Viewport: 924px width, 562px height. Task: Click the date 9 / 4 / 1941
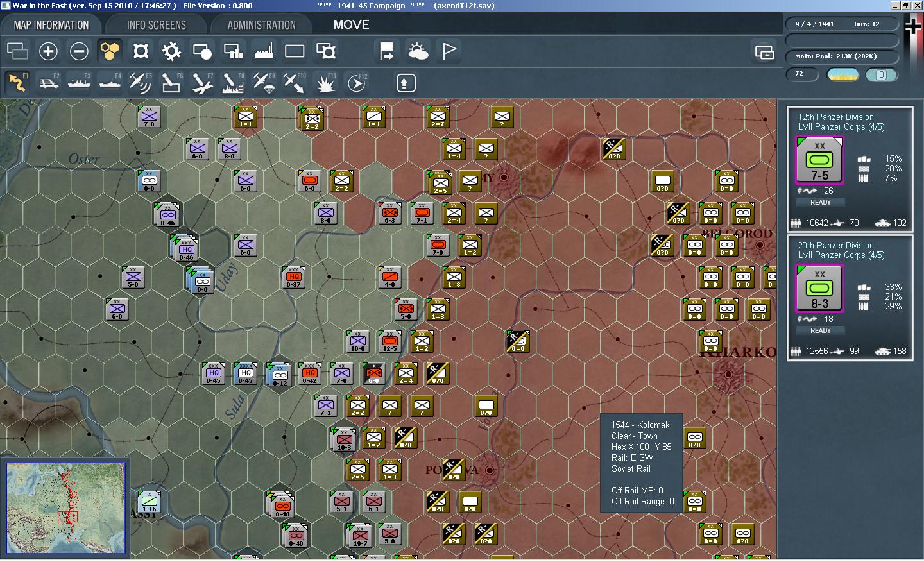815,24
